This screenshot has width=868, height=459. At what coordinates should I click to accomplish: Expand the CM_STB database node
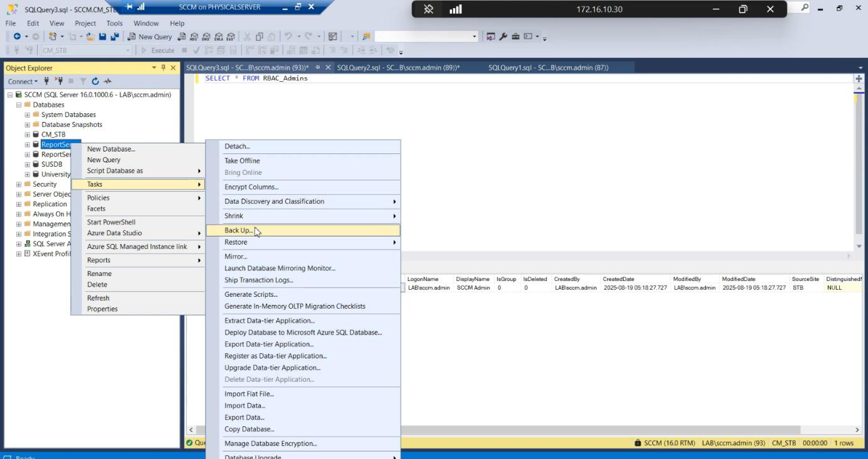point(27,135)
